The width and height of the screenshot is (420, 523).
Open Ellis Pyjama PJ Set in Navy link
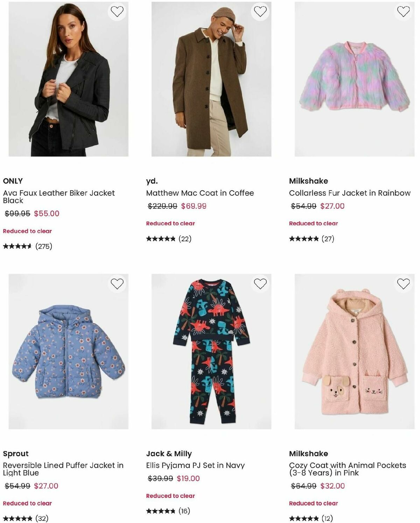[x=195, y=465]
